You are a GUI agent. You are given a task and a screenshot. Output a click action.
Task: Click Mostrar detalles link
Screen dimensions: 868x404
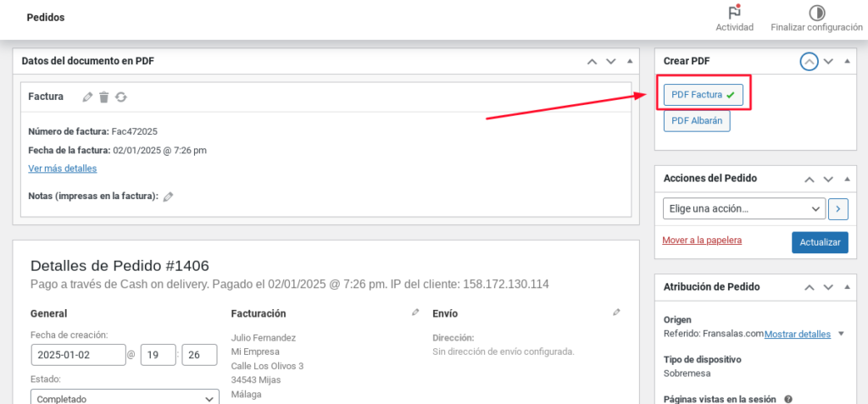[x=798, y=335]
